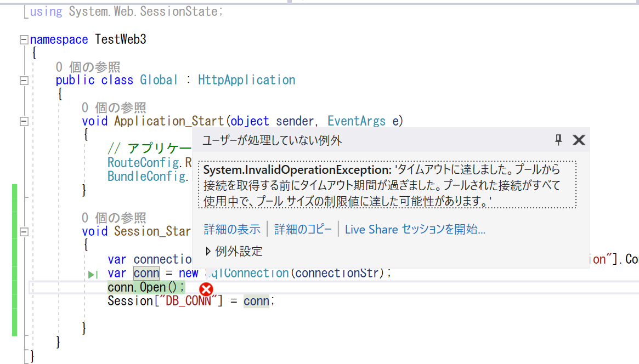This screenshot has height=364, width=639.
Task: Click the HttpApplication type name
Action: click(x=247, y=80)
